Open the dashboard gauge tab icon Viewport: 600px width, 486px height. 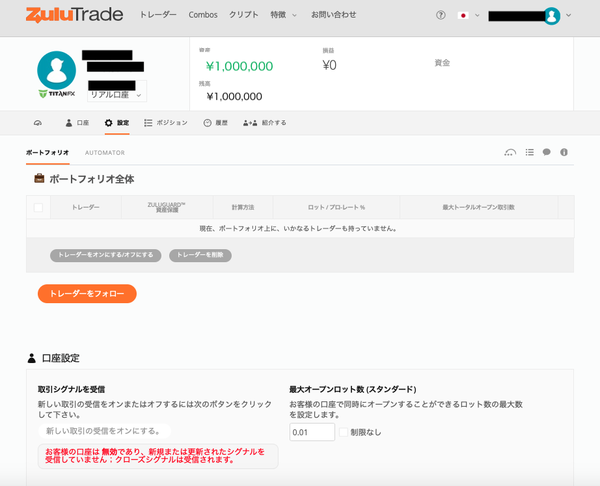pos(38,123)
